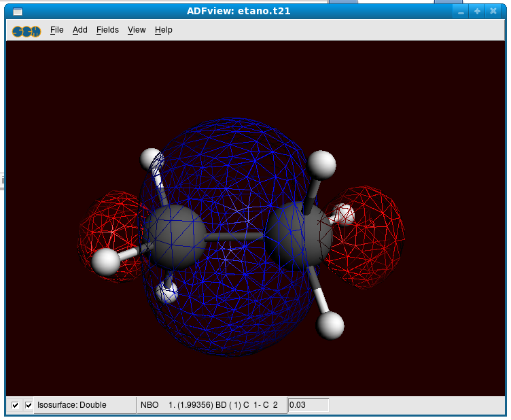Select the right carbon atom sphere
Screen dimensions: 511x420
pyautogui.click(x=297, y=236)
